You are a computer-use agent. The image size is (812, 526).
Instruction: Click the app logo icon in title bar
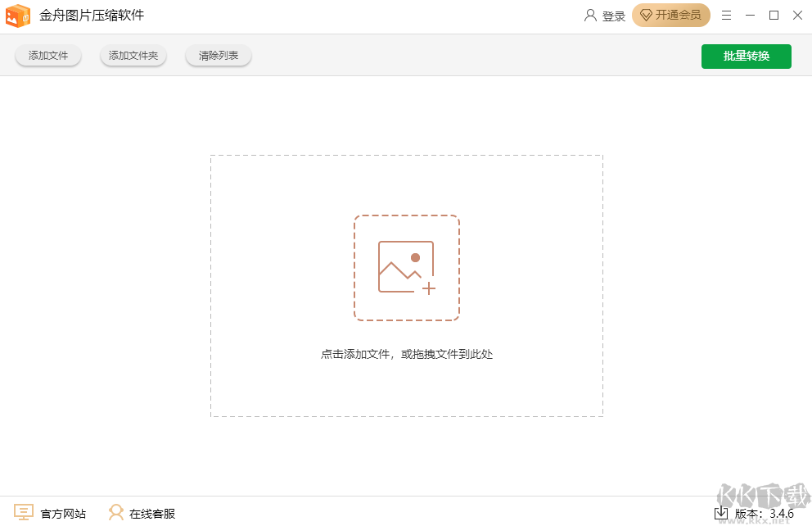pos(18,15)
